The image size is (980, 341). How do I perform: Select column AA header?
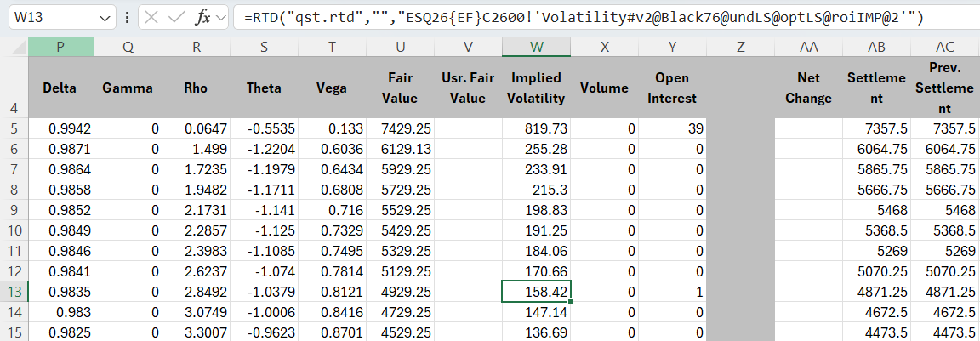pyautogui.click(x=809, y=47)
